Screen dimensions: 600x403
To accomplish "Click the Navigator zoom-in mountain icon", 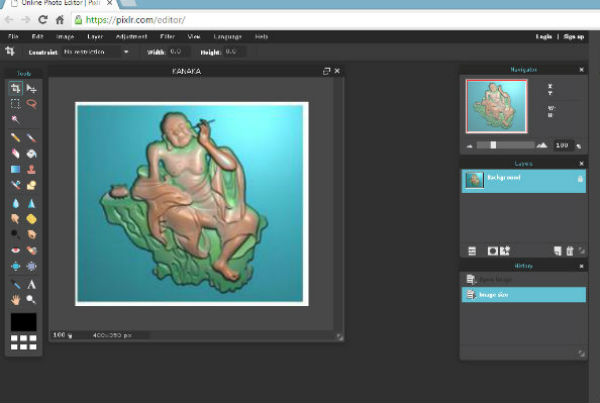I will click(x=542, y=145).
